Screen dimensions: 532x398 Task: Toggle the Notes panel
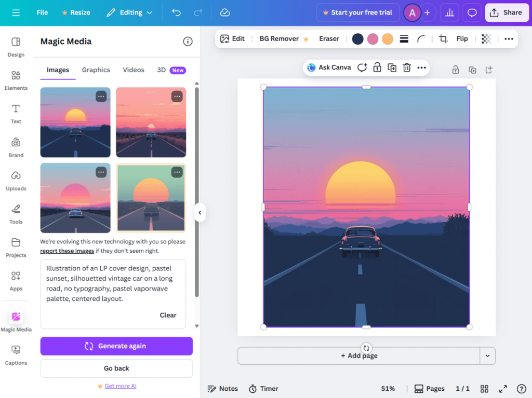tap(223, 389)
